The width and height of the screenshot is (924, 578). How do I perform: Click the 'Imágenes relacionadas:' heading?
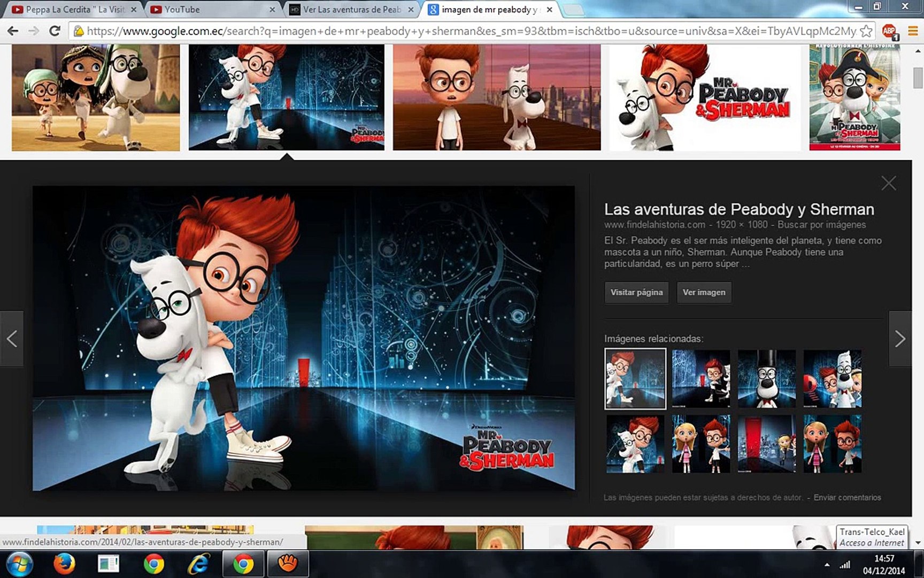pyautogui.click(x=653, y=339)
